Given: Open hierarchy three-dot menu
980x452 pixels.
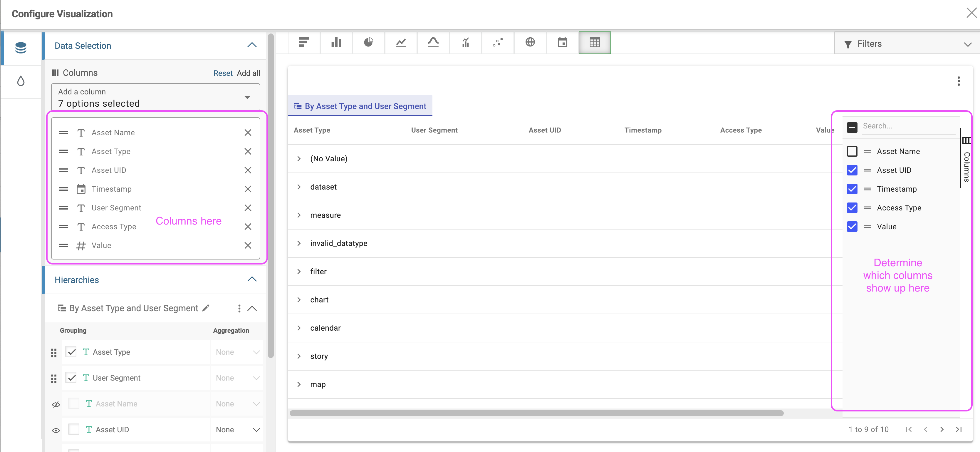Looking at the screenshot, I should tap(239, 308).
